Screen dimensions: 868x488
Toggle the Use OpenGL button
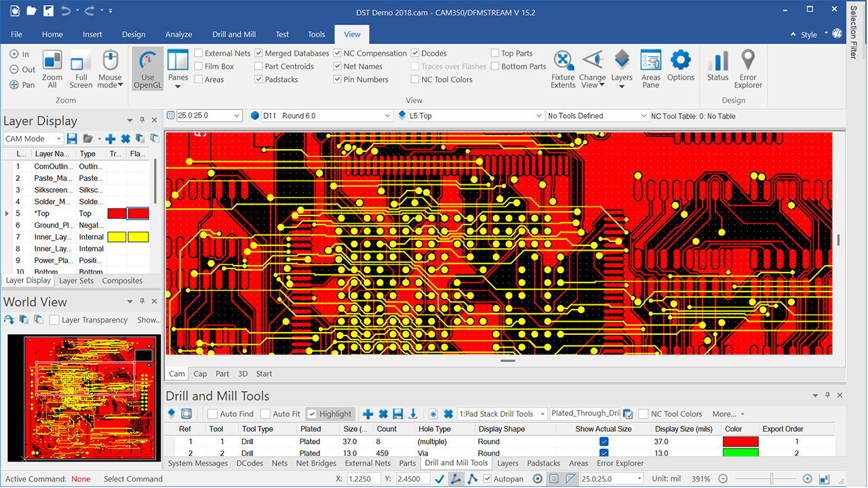(148, 68)
